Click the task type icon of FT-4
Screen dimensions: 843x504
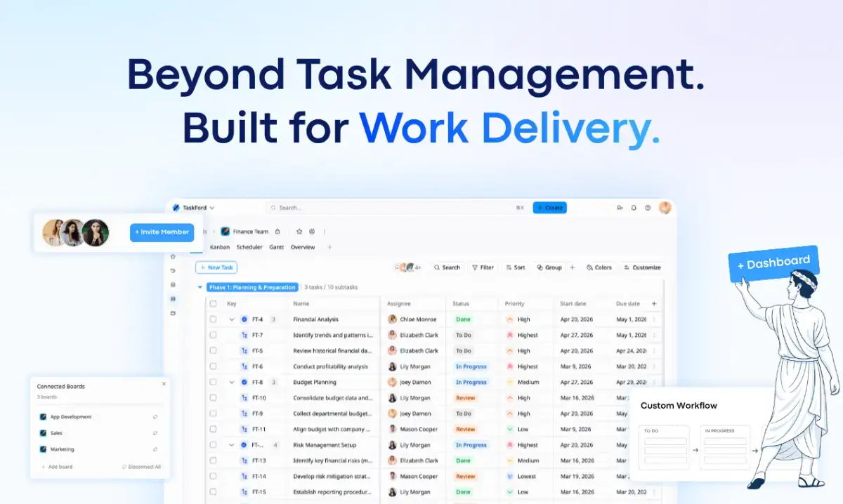244,319
